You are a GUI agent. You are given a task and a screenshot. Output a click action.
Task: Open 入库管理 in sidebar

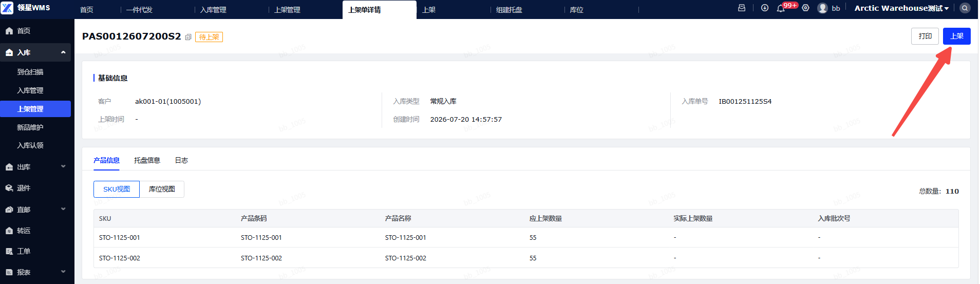pyautogui.click(x=30, y=90)
